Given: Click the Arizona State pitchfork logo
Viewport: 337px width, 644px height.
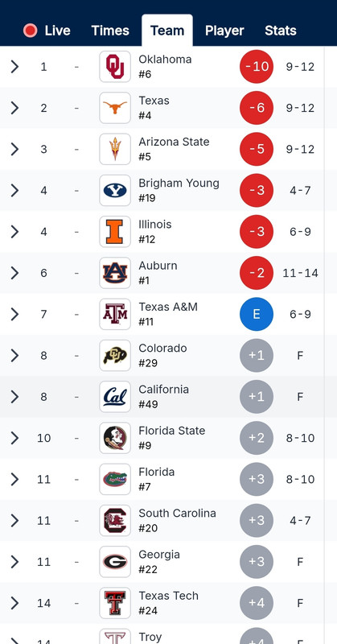Looking at the screenshot, I should click(115, 149).
